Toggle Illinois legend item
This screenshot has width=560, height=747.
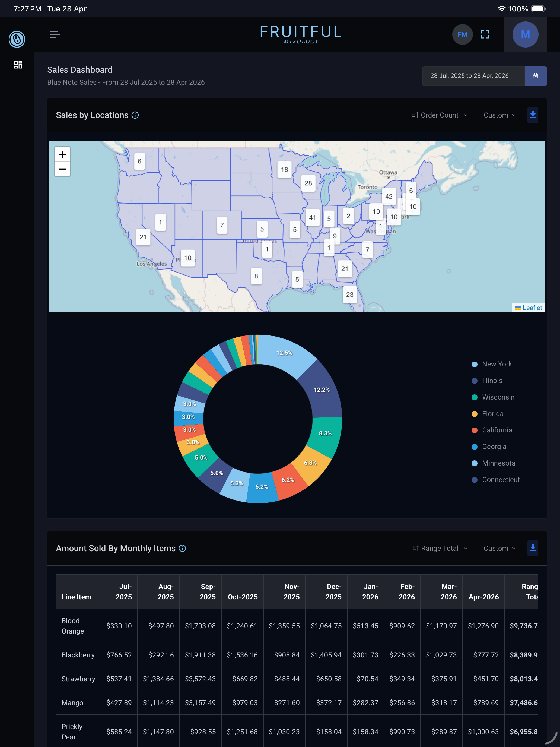(x=487, y=381)
